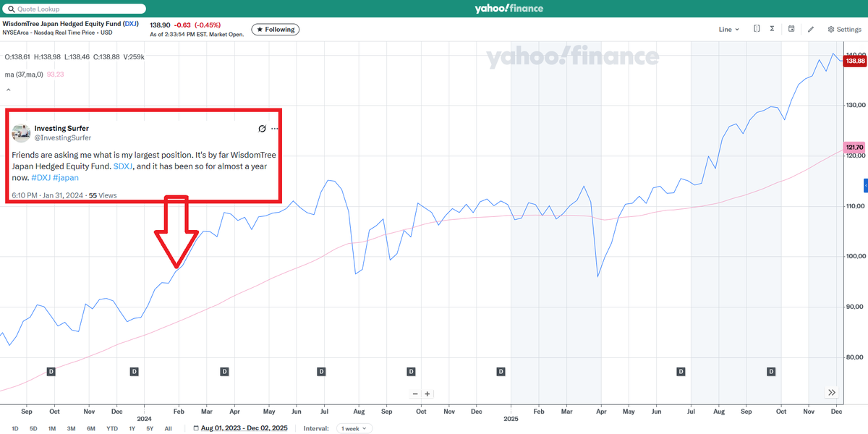Click the dividend marker near January 2025
Screen dimensions: 868x434
[501, 371]
